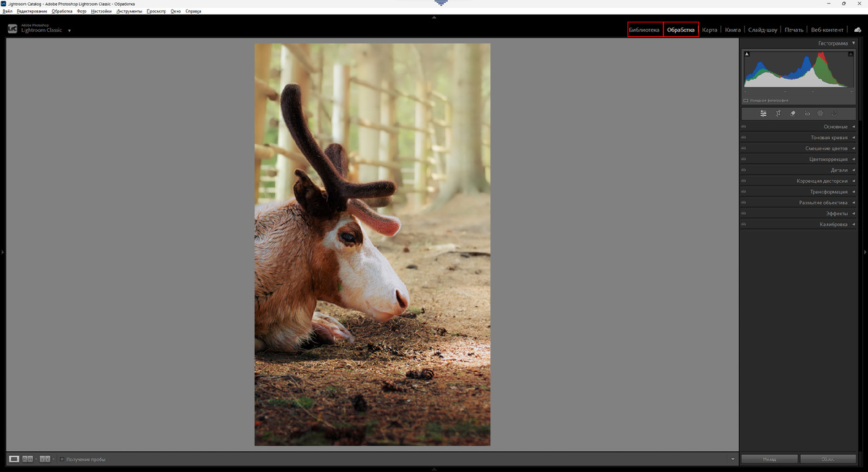Expand the Цветокоррекция panel
Image resolution: width=868 pixels, height=472 pixels.
pos(854,159)
